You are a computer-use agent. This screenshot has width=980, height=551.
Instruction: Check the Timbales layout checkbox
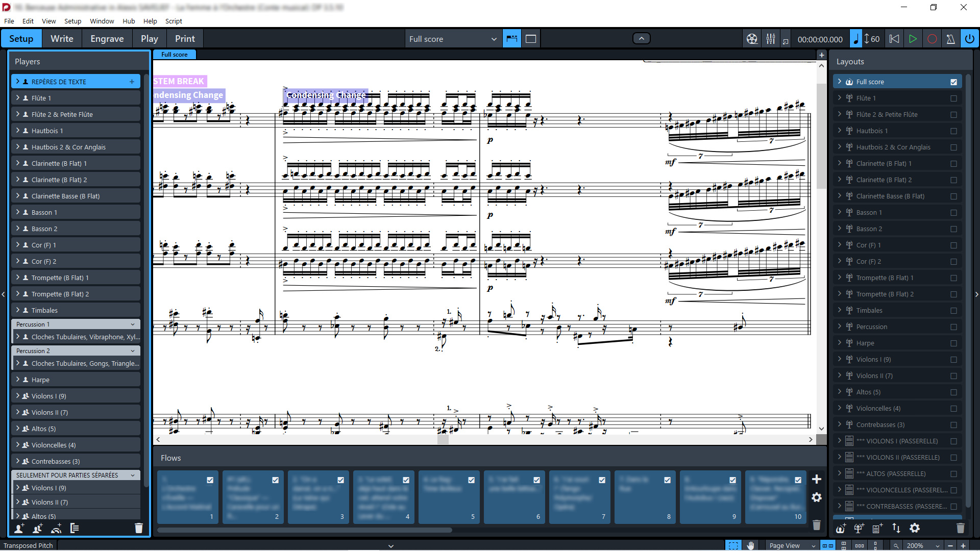(953, 311)
